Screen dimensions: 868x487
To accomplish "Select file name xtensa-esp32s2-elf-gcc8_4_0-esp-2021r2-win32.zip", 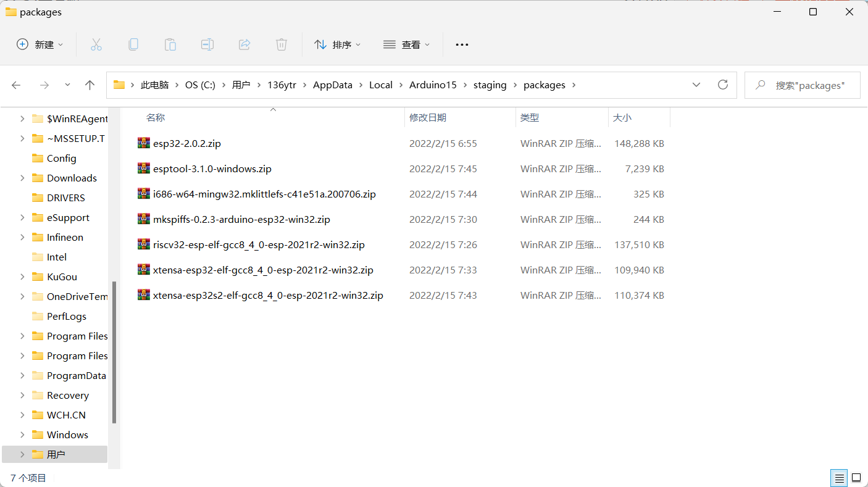I will 268,295.
